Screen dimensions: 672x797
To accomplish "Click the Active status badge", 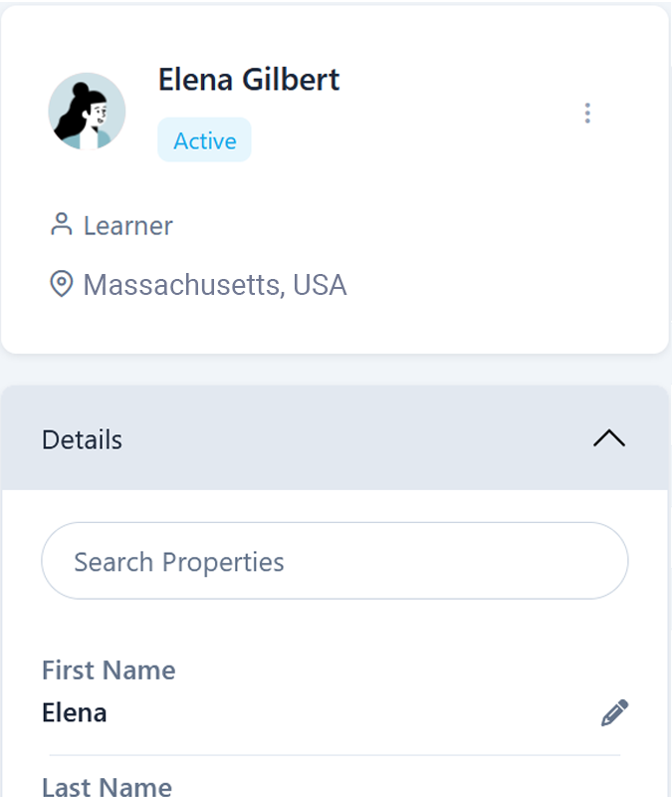I will pyautogui.click(x=204, y=140).
